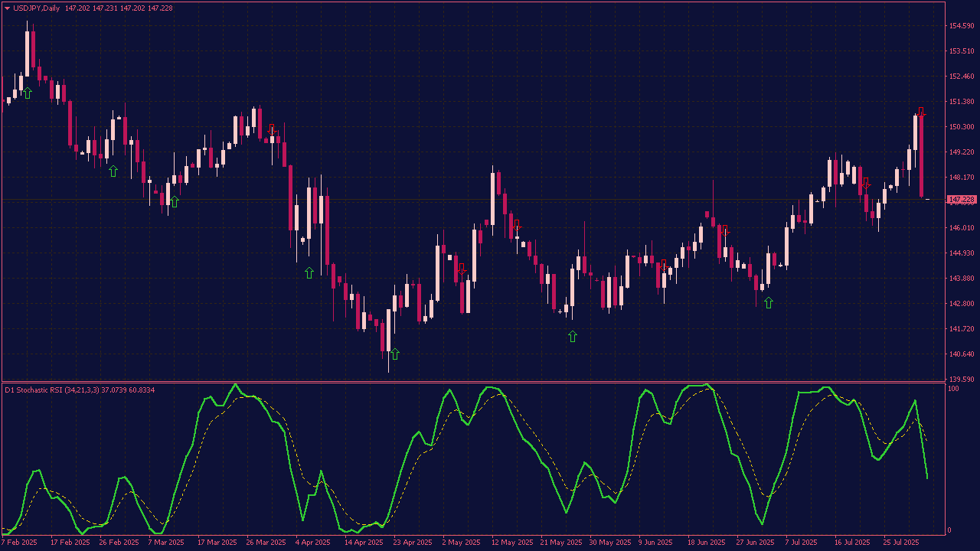
Task: Click the indicator scale 100 level label
Action: 953,390
